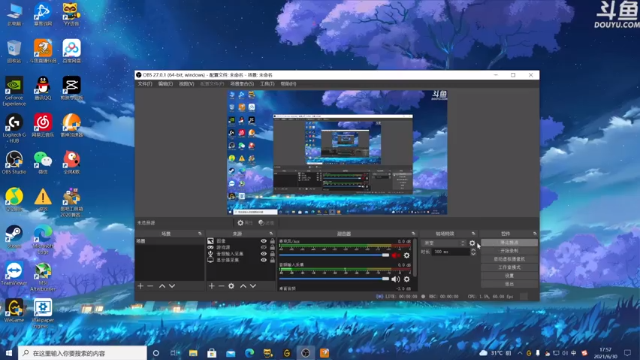Open 微信 WeChat desktop shortcut
Screen dimensions: 640x360
[x=43, y=162]
